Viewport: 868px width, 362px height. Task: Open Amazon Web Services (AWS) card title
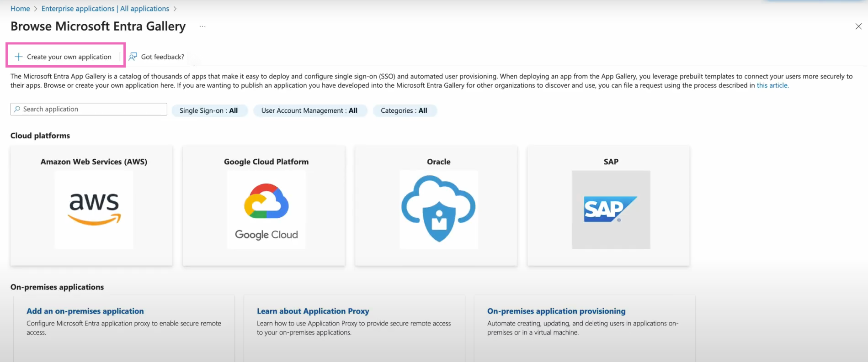94,162
